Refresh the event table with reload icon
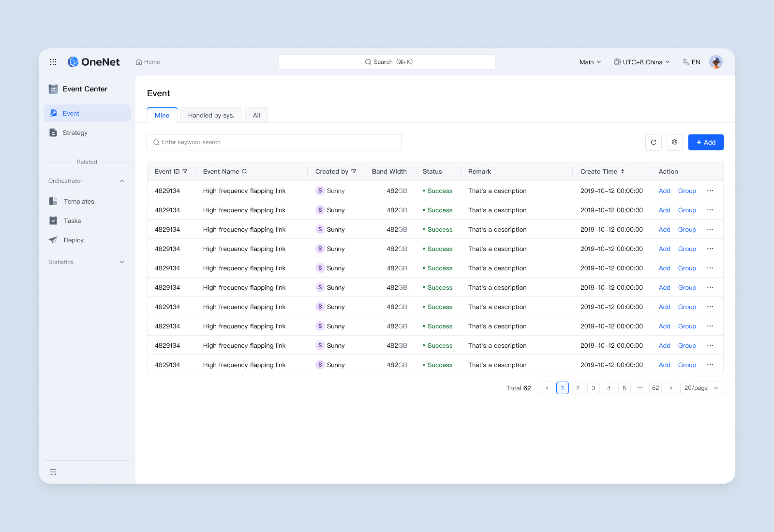This screenshot has width=774, height=532. coord(653,142)
